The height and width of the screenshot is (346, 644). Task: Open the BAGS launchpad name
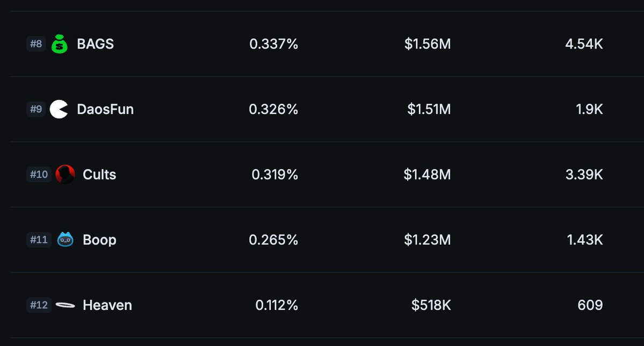click(x=95, y=44)
